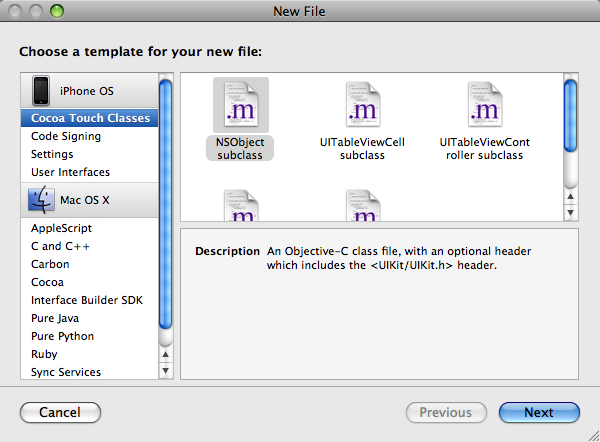Select Cocoa Touch Classes category

pyautogui.click(x=90, y=118)
